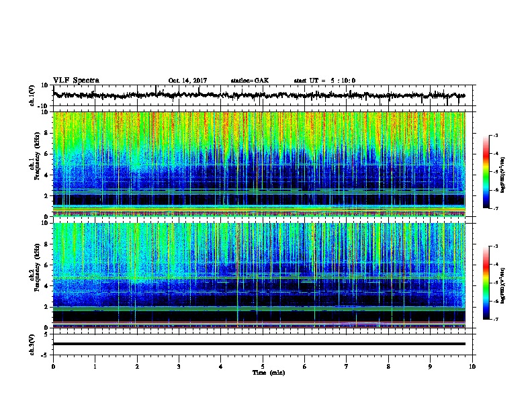The image size is (532, 411).
Task: Click the time axis tick label "1"
Action: coord(95,367)
